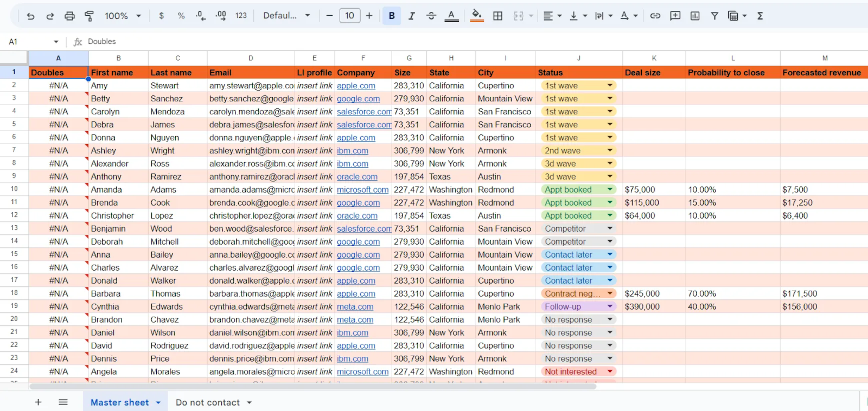868x411 pixels.
Task: Toggle strikethrough formatting
Action: [431, 16]
